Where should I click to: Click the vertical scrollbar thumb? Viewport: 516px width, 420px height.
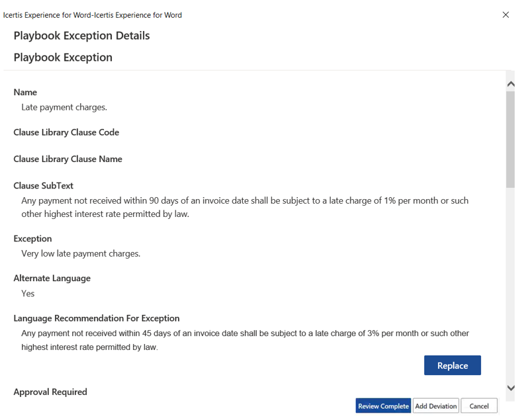pos(510,139)
